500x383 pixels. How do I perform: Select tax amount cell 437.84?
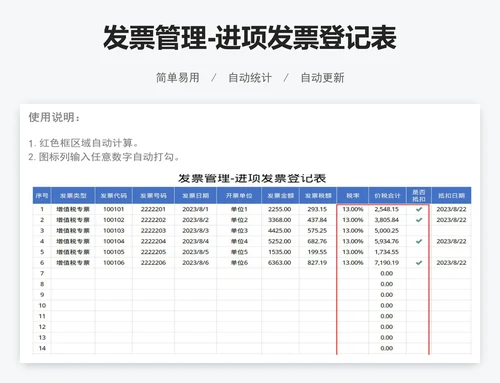click(317, 220)
